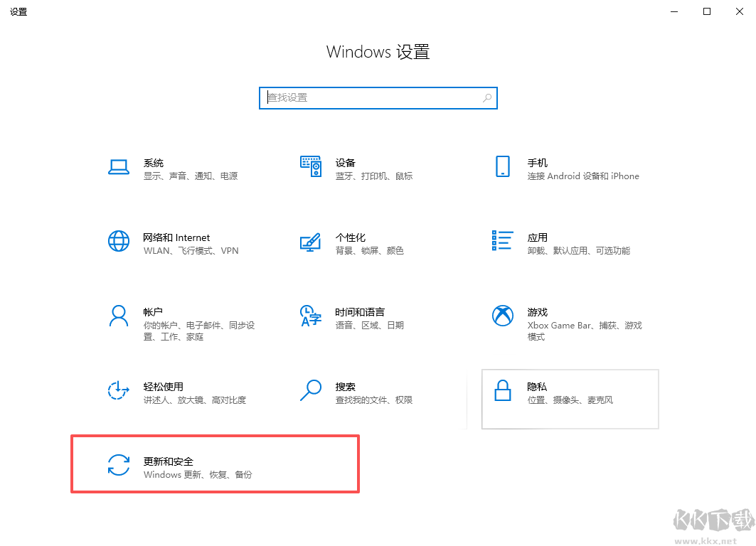Click description Windows 更新、恢复、备份

coord(198,475)
